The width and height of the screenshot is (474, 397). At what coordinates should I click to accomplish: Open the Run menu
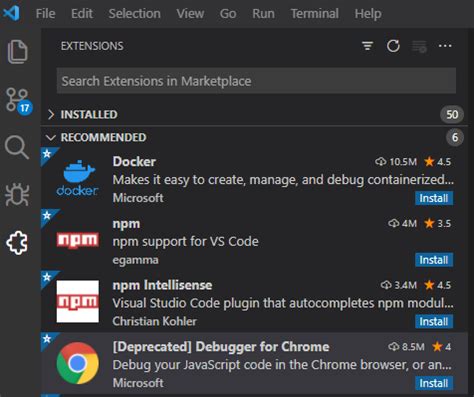(x=263, y=14)
